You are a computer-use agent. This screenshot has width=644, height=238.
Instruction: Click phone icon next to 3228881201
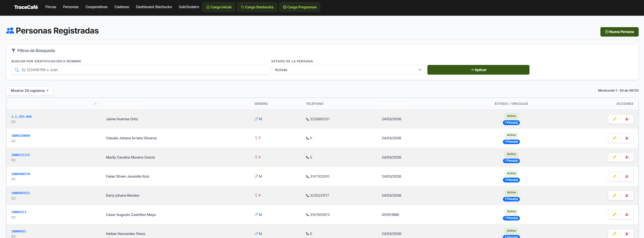coord(308,119)
